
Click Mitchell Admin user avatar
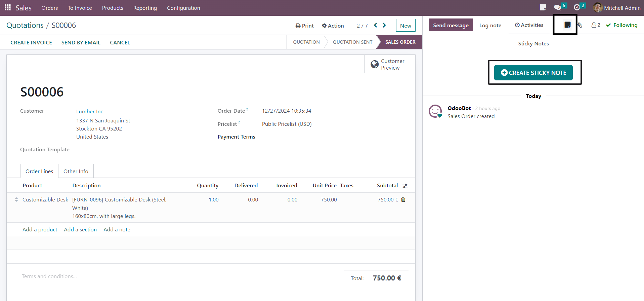(x=598, y=7)
